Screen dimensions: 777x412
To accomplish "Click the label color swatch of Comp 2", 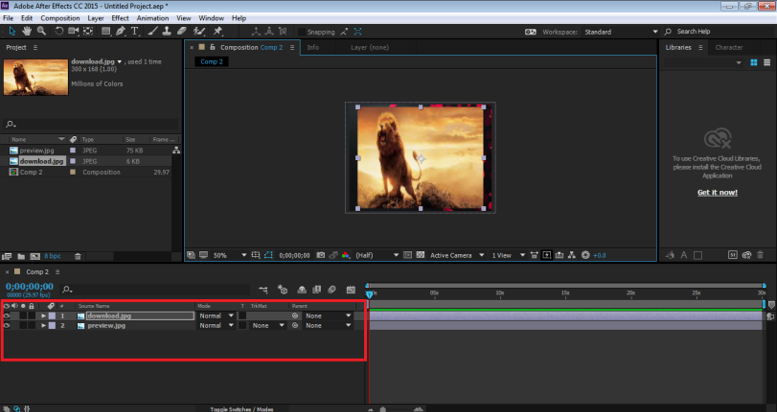I will (72, 171).
